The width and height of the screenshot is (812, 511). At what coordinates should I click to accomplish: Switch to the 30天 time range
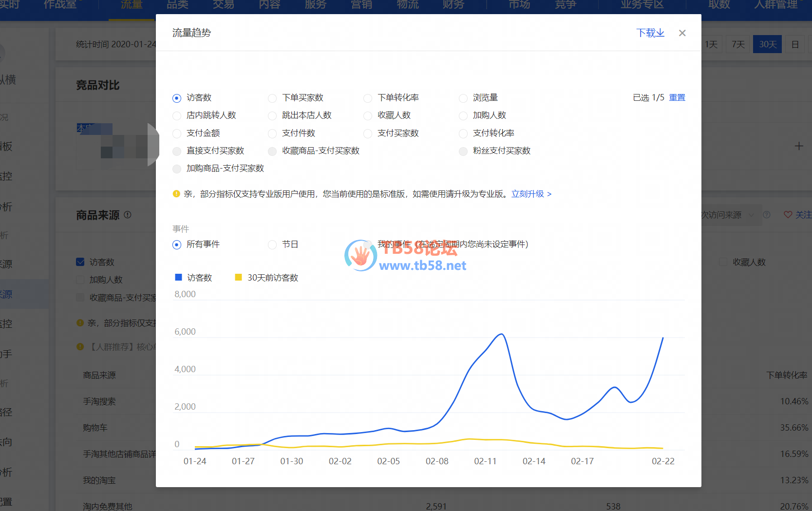pyautogui.click(x=767, y=44)
